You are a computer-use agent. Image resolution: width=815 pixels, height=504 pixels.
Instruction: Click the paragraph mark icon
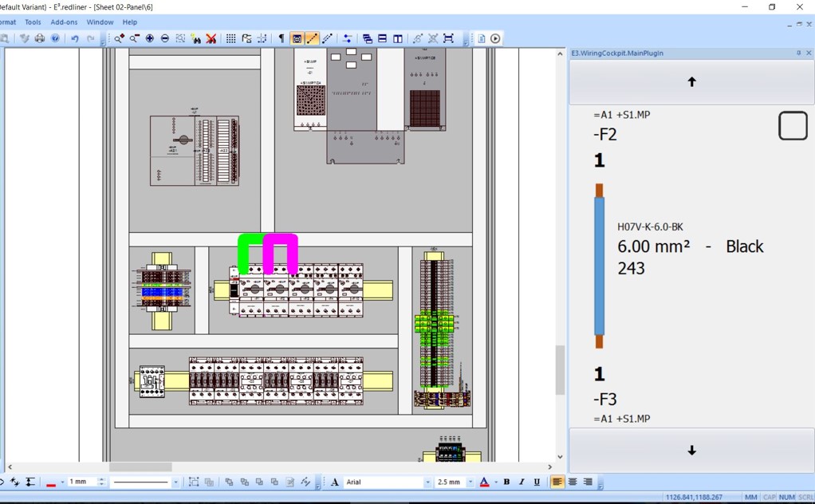(x=281, y=38)
